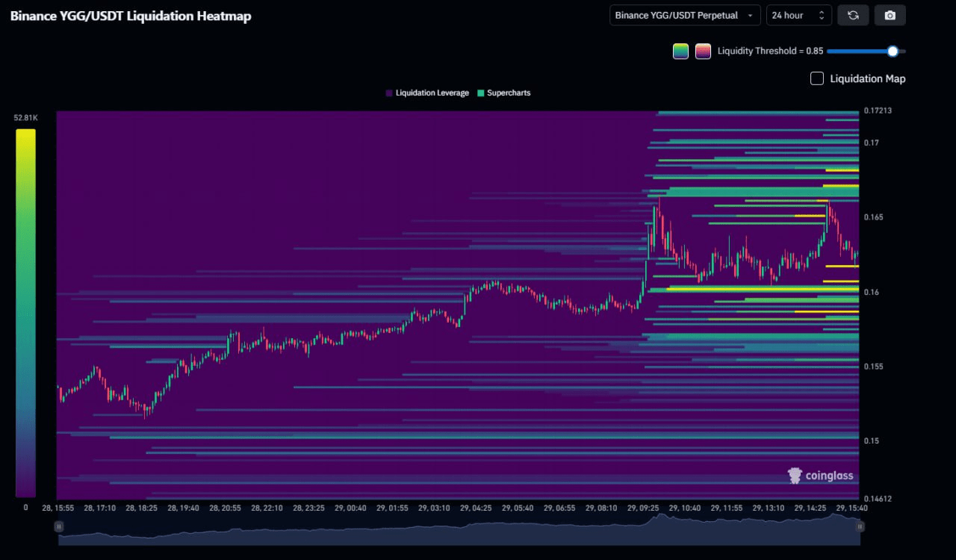Click the Liquidity Threshold slider handle

point(893,52)
